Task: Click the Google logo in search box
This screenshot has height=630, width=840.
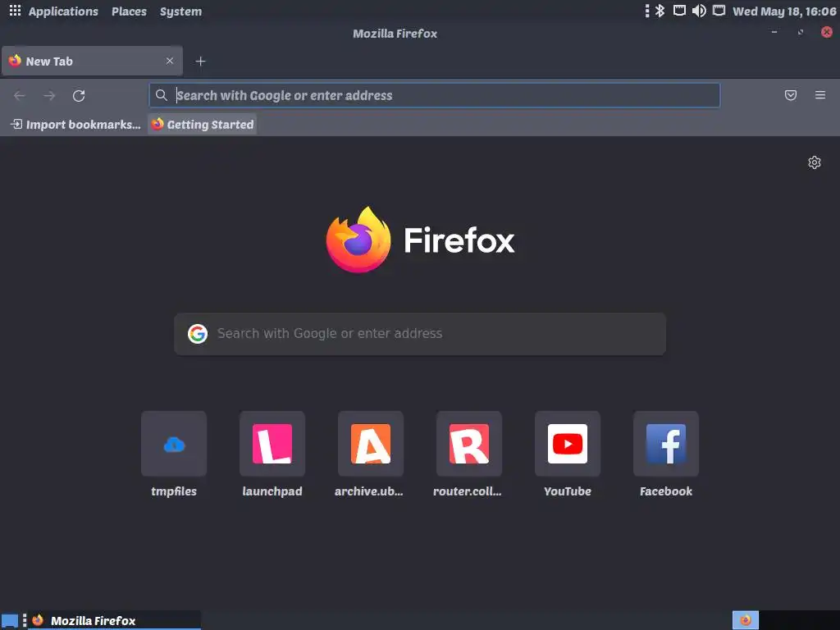Action: coord(197,334)
